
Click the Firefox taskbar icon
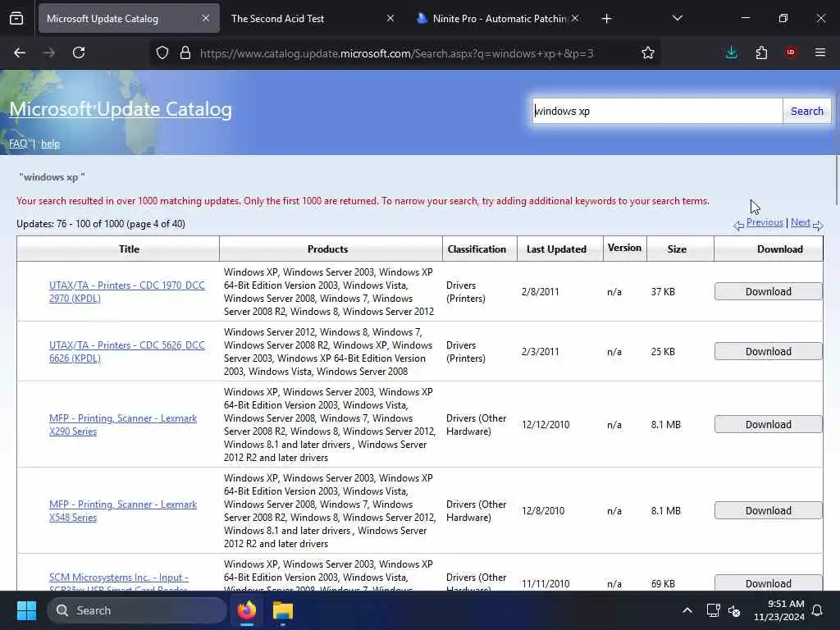[247, 610]
